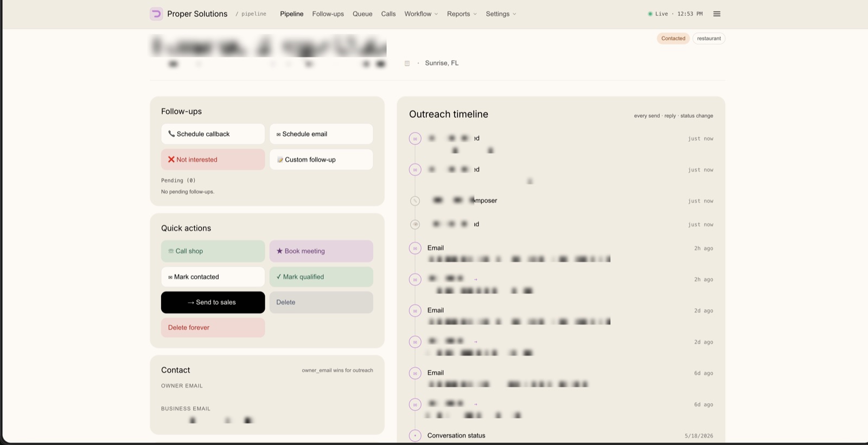Expand the Reports dropdown menu
The image size is (868, 445).
pos(462,14)
